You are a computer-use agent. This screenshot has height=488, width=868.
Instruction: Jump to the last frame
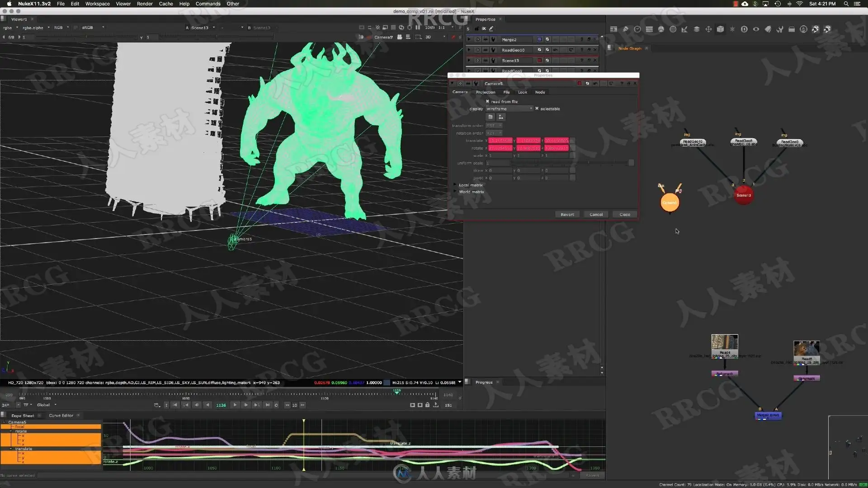[268, 405]
